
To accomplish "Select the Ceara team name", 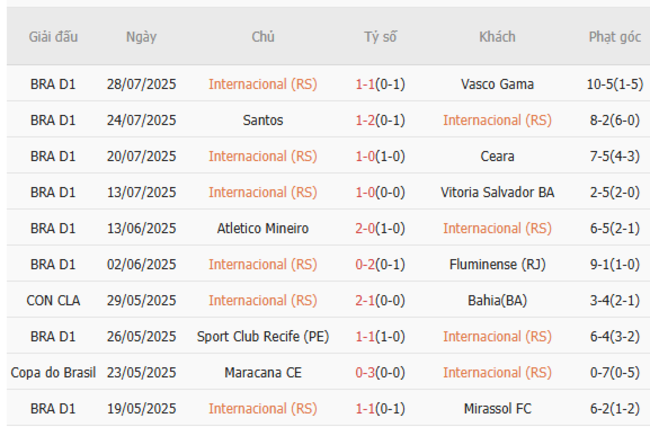I will pos(497,156).
